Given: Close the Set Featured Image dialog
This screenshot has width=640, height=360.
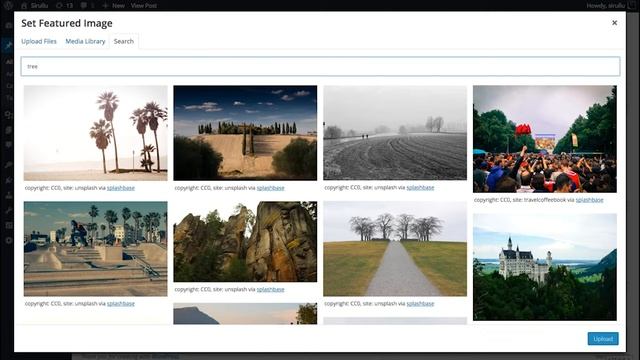Looking at the screenshot, I should coord(614,23).
